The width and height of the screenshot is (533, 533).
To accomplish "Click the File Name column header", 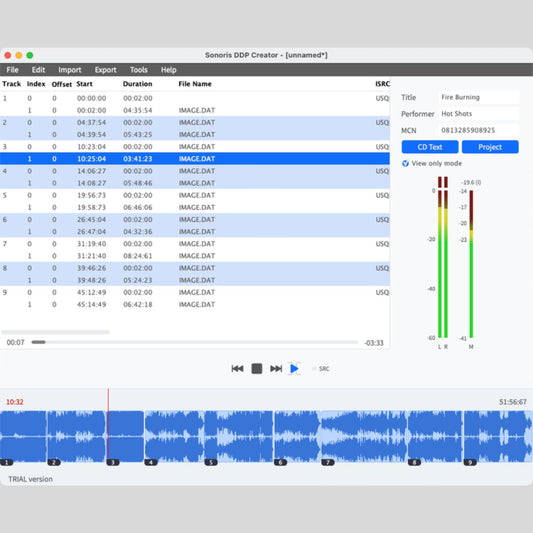I will tap(195, 84).
